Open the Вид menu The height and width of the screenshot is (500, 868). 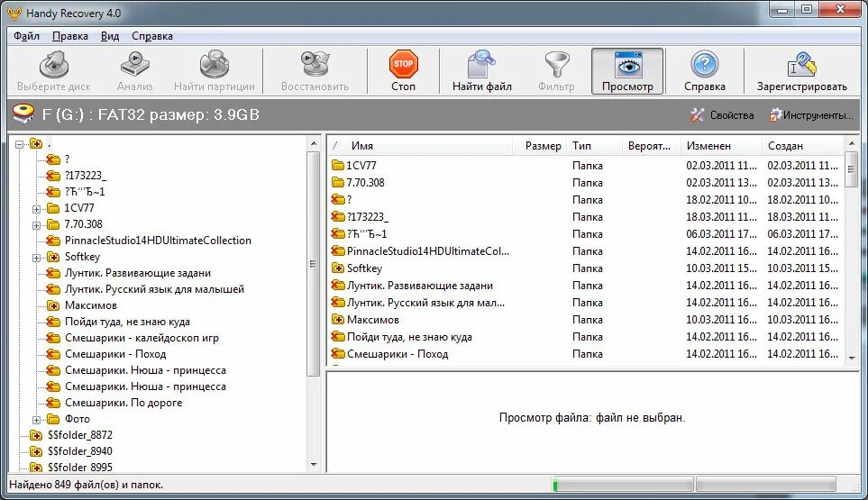pyautogui.click(x=110, y=36)
